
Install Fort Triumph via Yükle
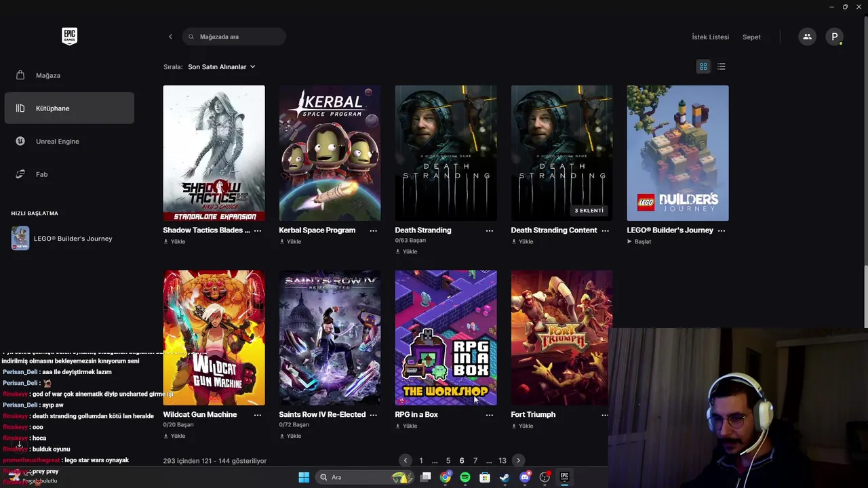click(522, 426)
